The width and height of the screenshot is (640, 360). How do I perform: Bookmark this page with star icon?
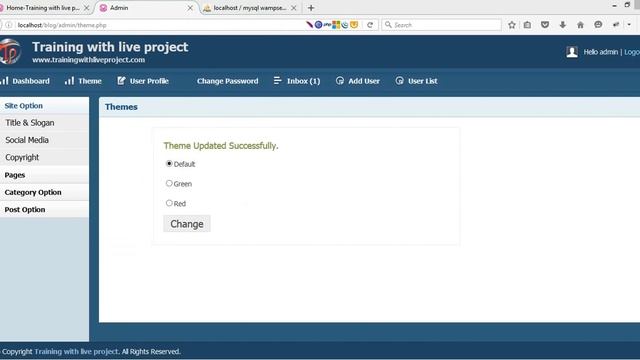(511, 25)
